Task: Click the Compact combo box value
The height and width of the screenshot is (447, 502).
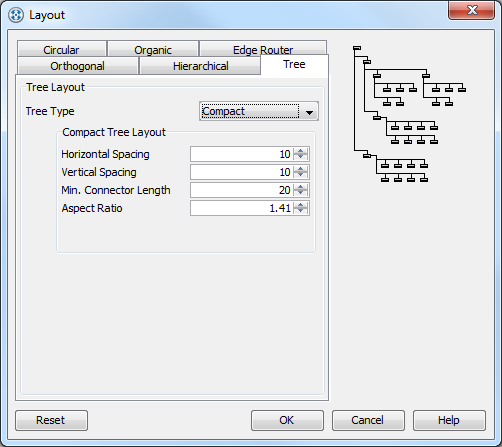Action: tap(250, 111)
